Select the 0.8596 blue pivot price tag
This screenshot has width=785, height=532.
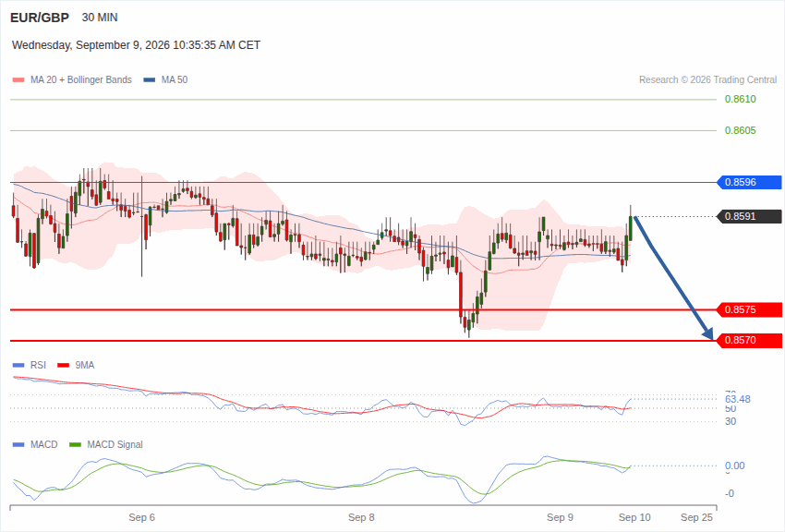pos(750,182)
